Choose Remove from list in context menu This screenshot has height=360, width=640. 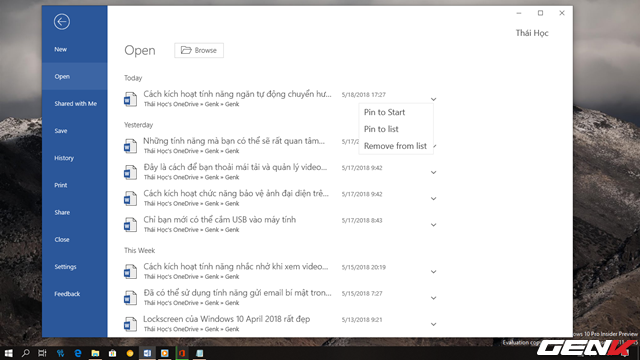396,146
